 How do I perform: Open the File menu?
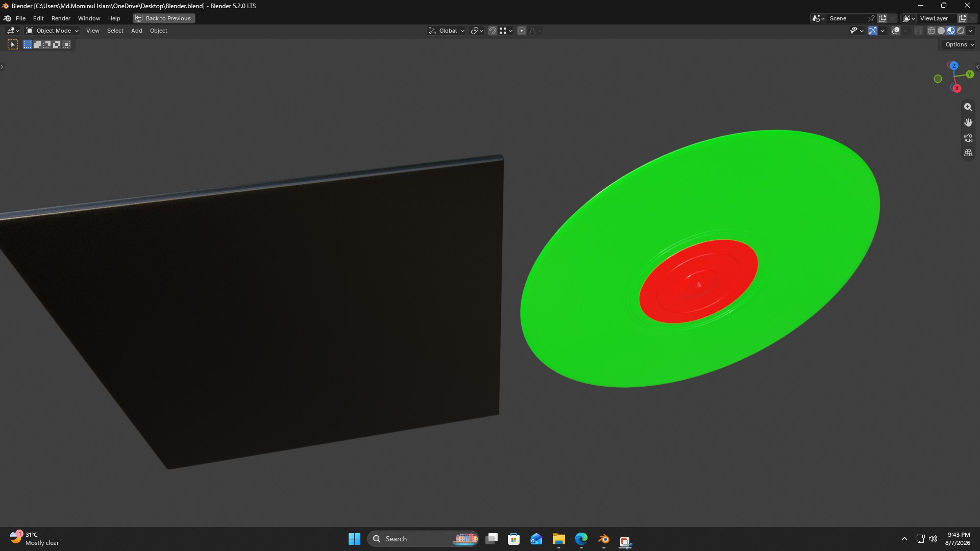pyautogui.click(x=20, y=18)
